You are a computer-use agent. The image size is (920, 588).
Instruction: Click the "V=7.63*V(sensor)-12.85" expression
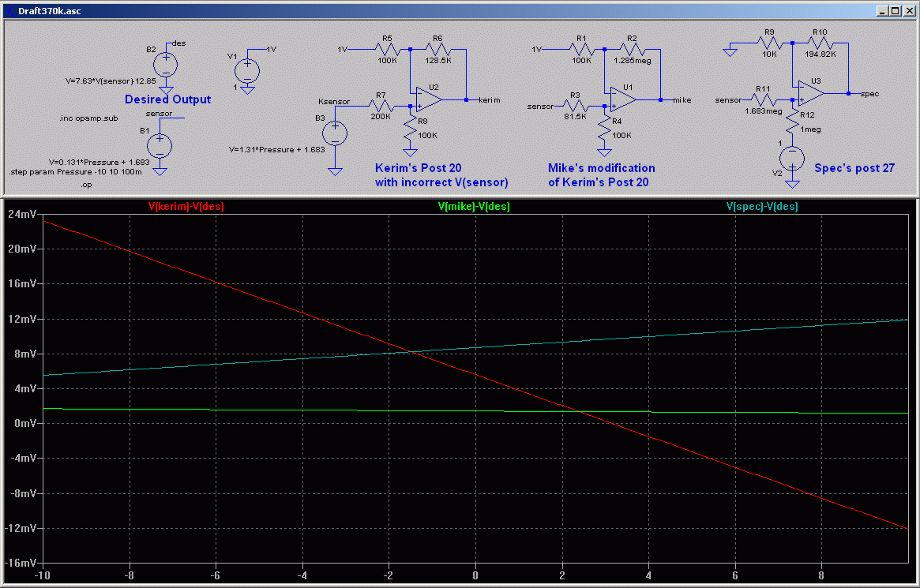pyautogui.click(x=111, y=81)
